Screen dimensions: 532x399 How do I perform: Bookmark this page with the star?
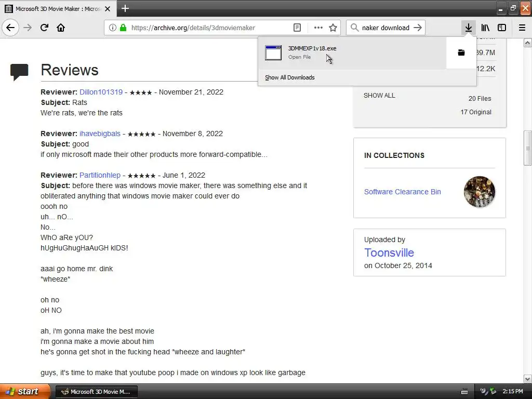[333, 28]
